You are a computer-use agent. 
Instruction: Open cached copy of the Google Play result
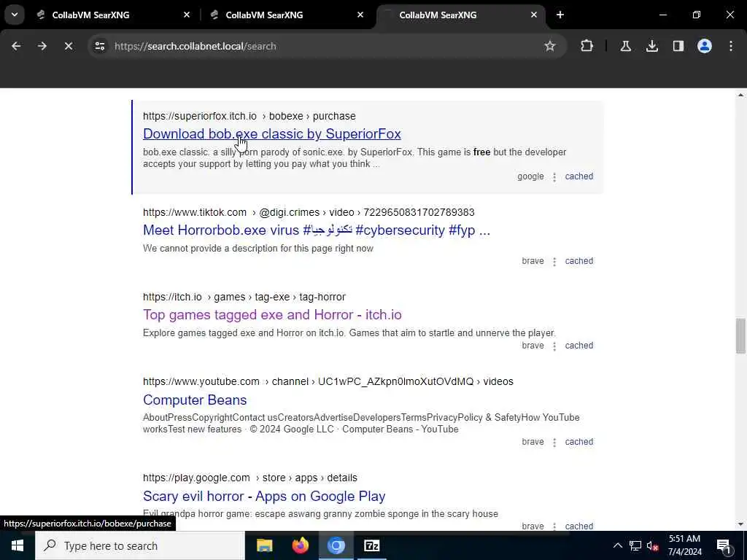578,526
